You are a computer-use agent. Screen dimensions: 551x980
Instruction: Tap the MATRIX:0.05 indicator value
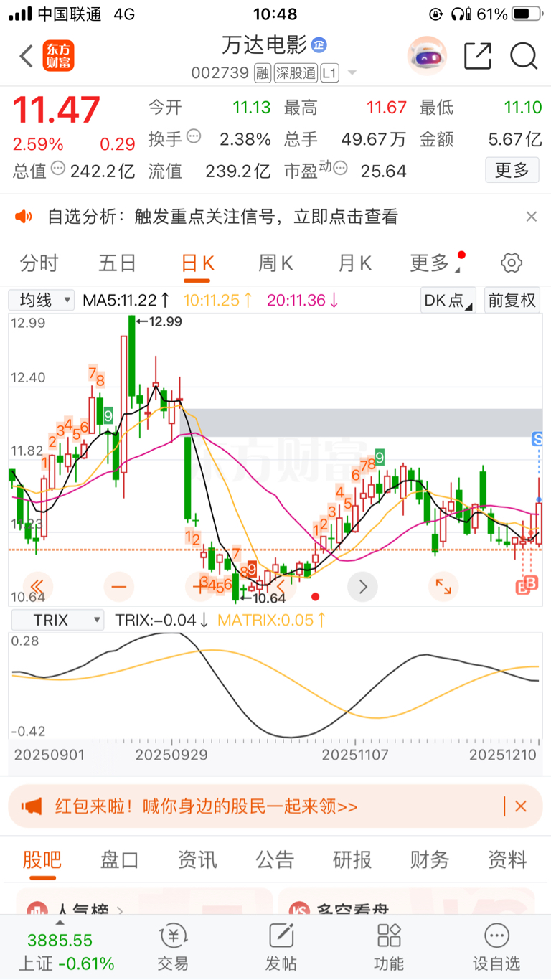click(x=272, y=620)
